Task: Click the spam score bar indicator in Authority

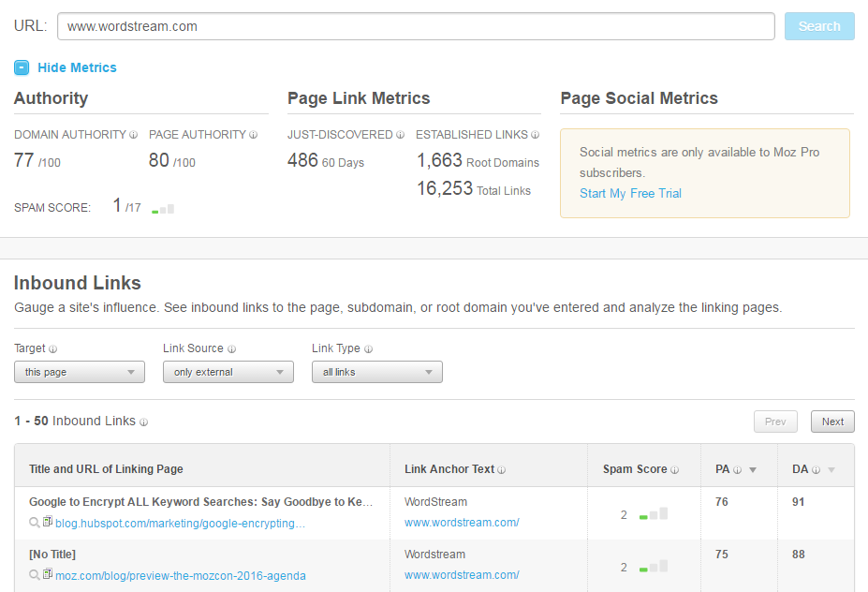Action: (x=163, y=209)
